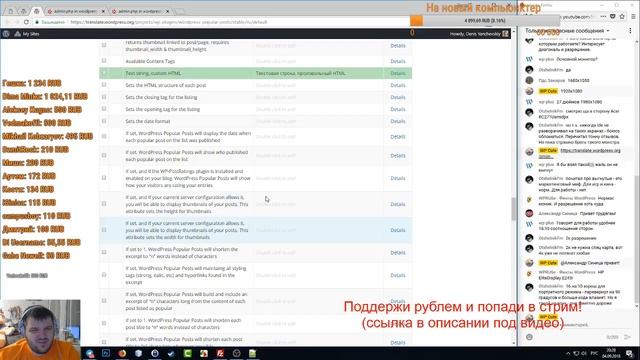Open the first taskbar browser icon
640x360 pixels.
click(90, 353)
